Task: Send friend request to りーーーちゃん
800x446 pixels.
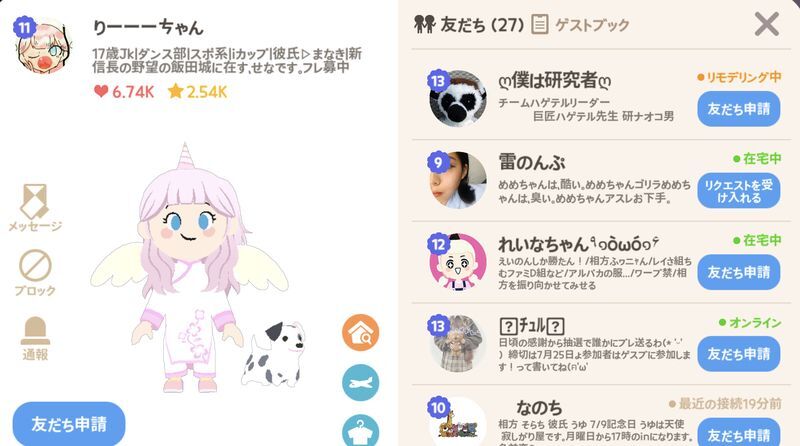Action: (69, 424)
